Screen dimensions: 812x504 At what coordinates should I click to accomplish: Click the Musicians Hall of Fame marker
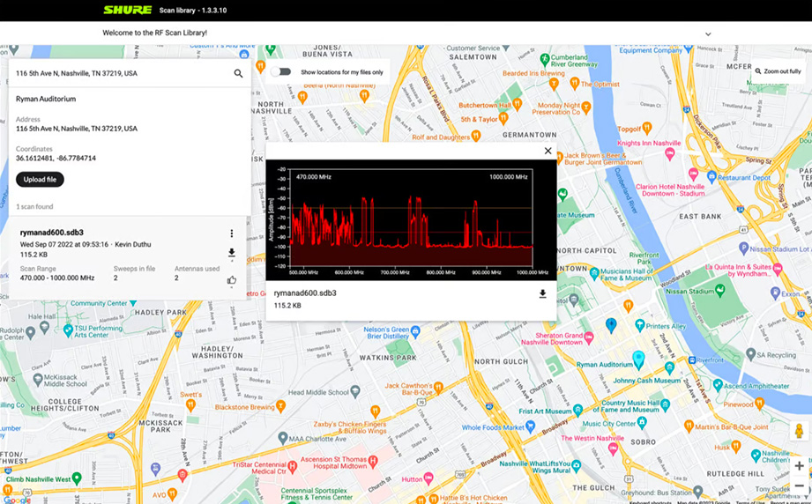[x=594, y=272]
